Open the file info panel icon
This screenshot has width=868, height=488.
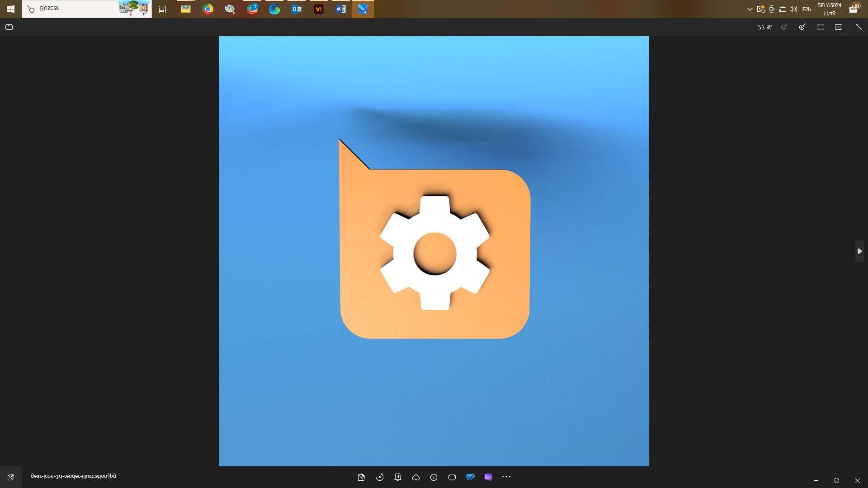tap(434, 477)
